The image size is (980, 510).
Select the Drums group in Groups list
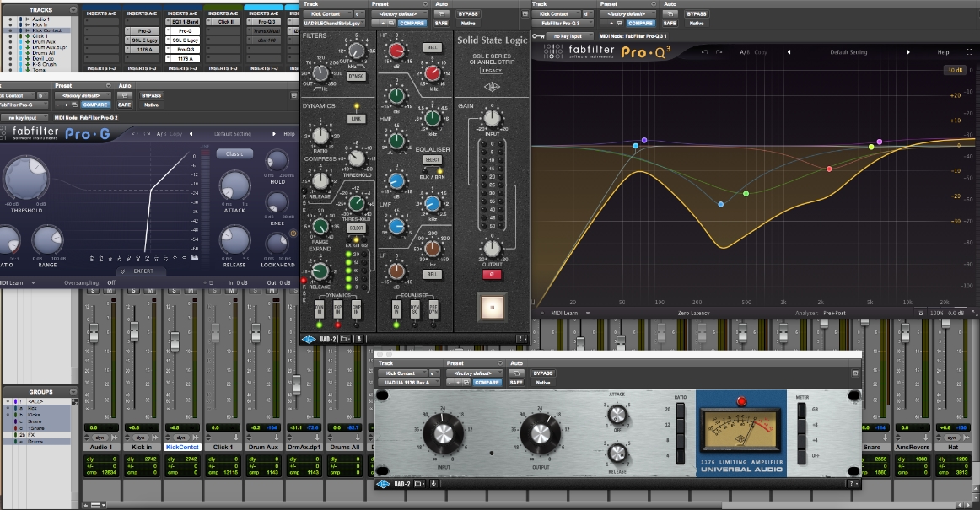click(x=35, y=442)
